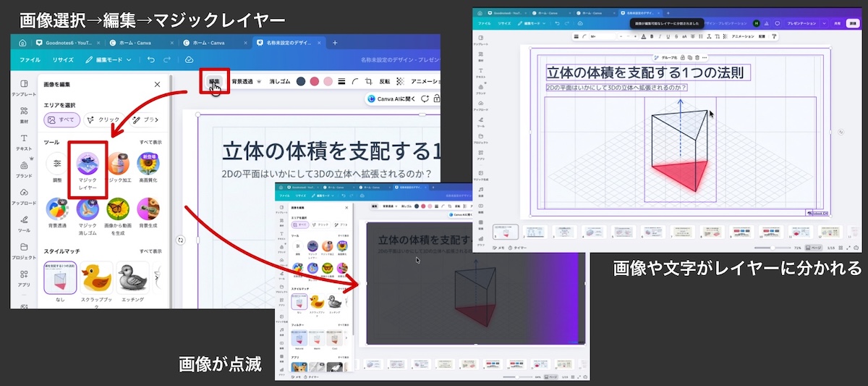Adjust zoom slider in right window footer
This screenshot has height=386, width=868.
click(773, 248)
